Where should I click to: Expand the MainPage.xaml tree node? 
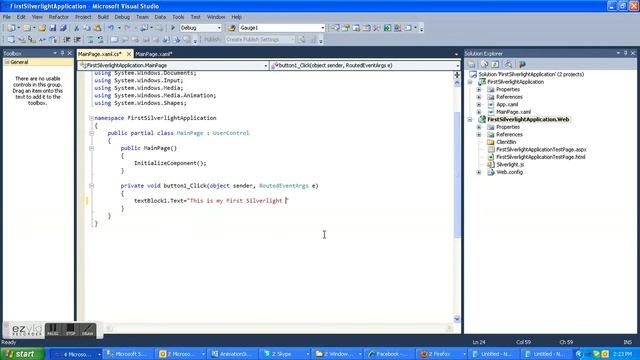coord(479,112)
